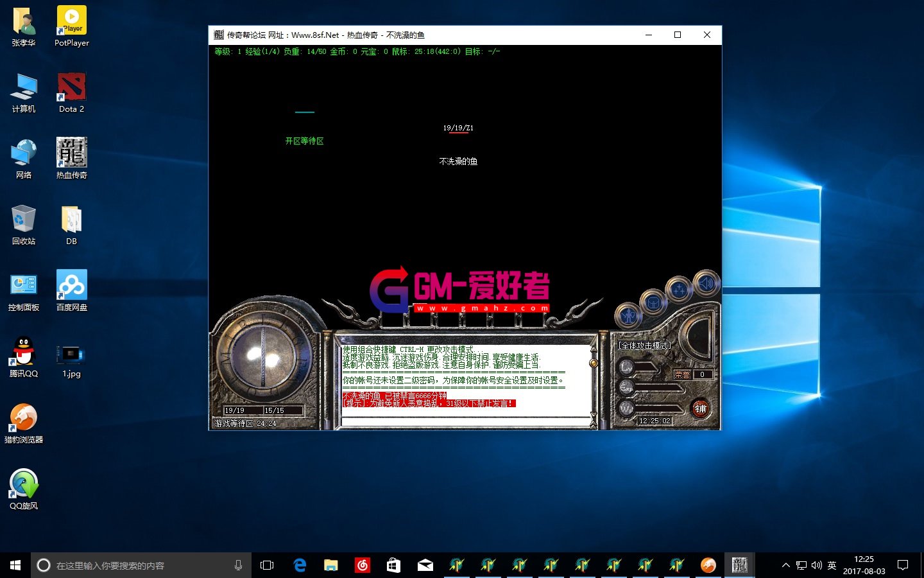This screenshot has width=924, height=578.
Task: Click the Wgt weight orb
Action: point(626,408)
